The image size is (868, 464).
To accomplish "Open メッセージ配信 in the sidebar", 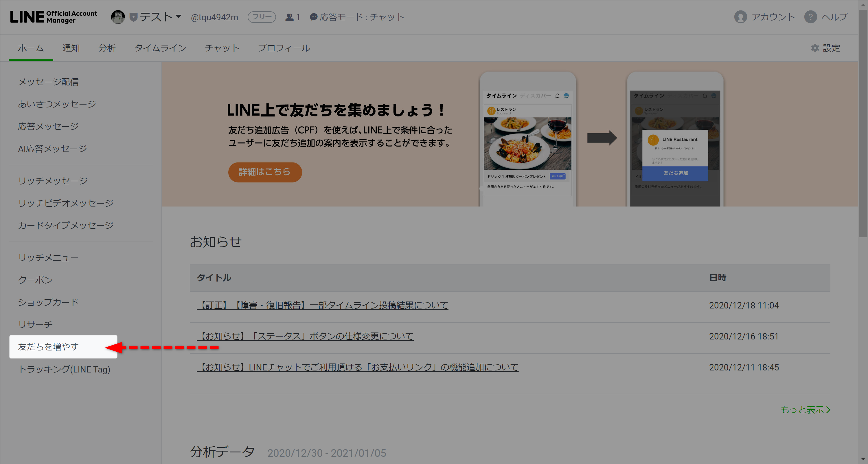I will click(48, 82).
